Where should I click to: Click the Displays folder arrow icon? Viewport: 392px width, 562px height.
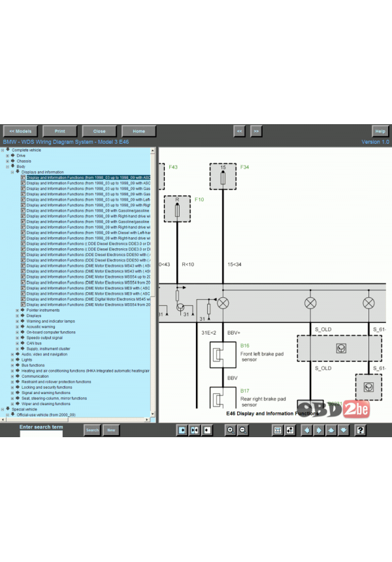click(x=22, y=316)
